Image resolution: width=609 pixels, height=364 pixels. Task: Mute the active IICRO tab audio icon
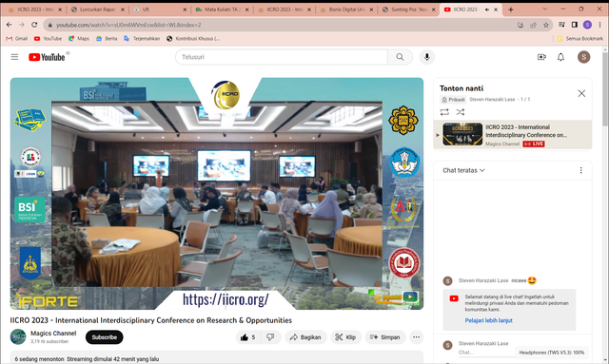(487, 10)
